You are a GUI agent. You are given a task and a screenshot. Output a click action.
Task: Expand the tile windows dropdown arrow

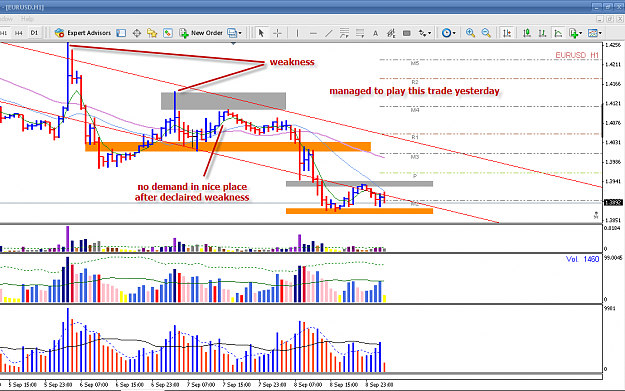(240, 33)
